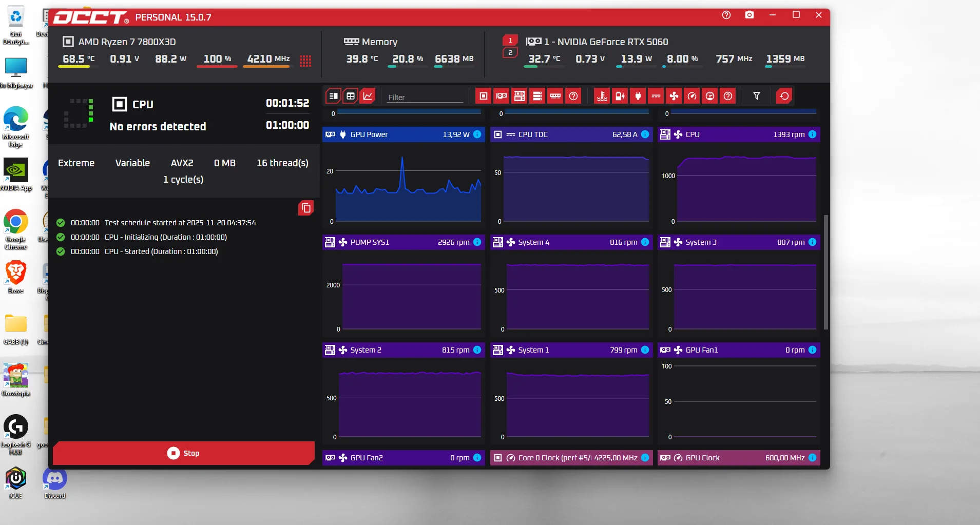
Task: Switch monitoring to table view
Action: click(x=351, y=96)
